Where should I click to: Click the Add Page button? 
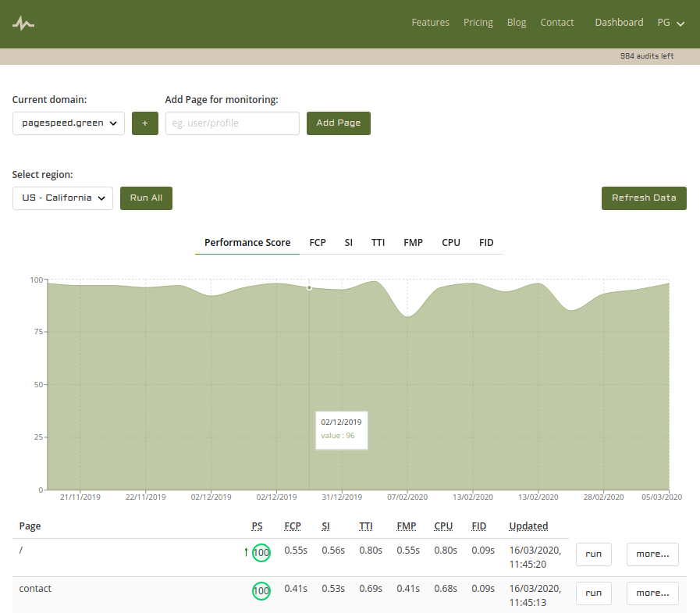pos(339,123)
